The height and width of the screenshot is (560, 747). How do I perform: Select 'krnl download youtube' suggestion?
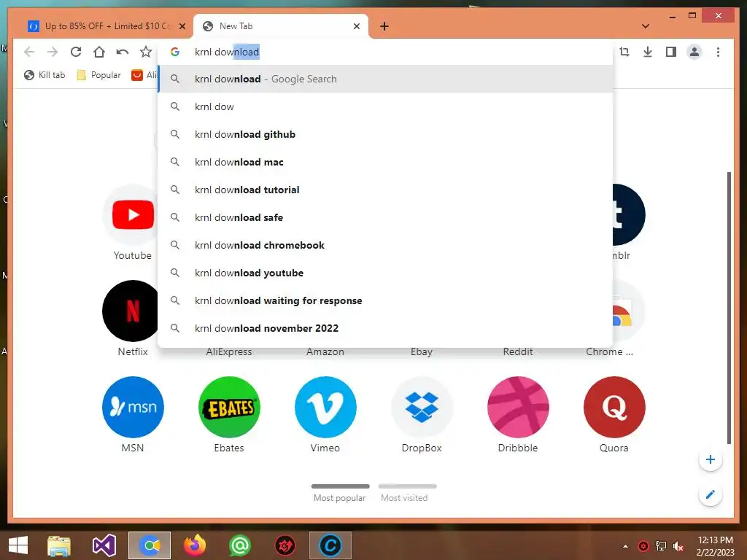pos(385,273)
